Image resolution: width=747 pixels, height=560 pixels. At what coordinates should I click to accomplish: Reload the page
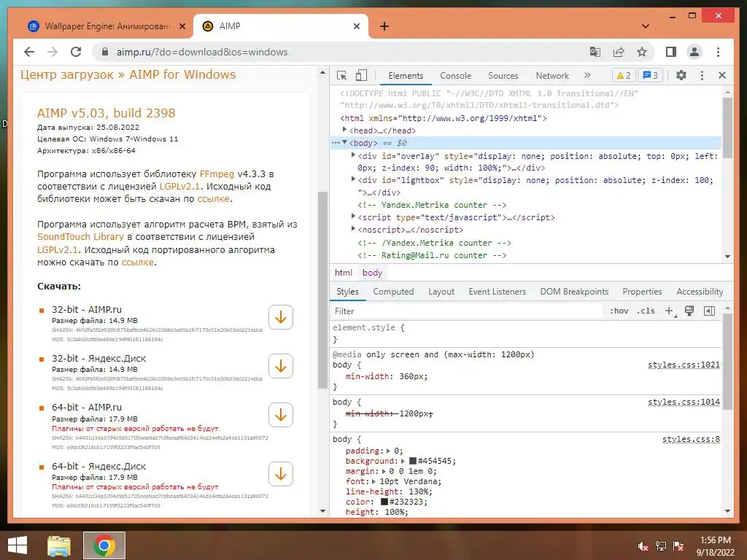point(76,52)
